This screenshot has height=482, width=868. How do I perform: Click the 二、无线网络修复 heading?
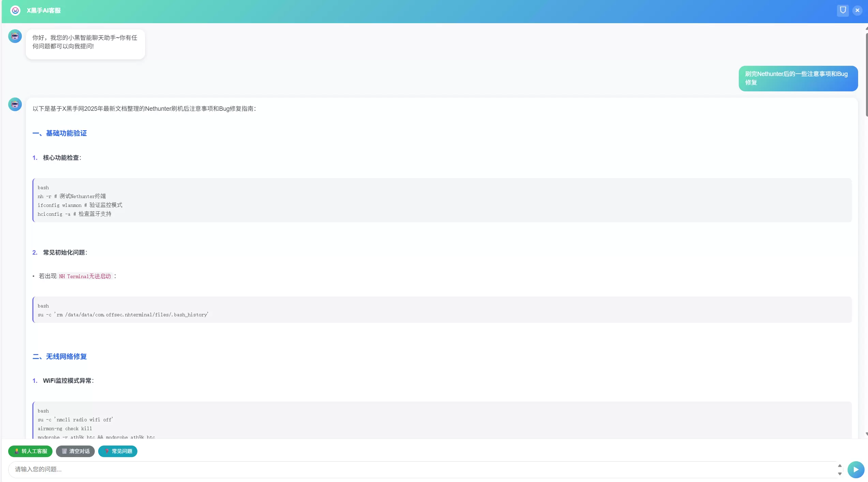pyautogui.click(x=60, y=357)
